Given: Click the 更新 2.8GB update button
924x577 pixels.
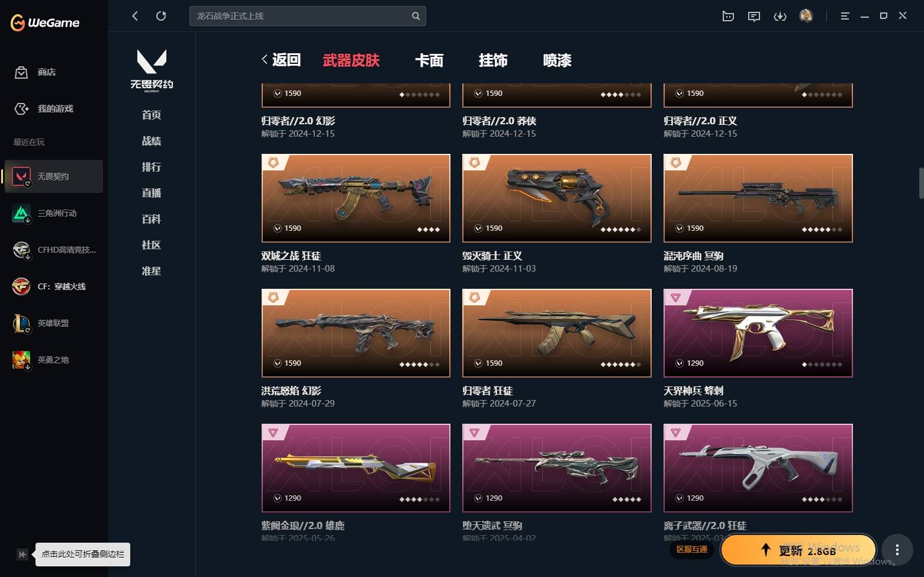Looking at the screenshot, I should (x=799, y=550).
